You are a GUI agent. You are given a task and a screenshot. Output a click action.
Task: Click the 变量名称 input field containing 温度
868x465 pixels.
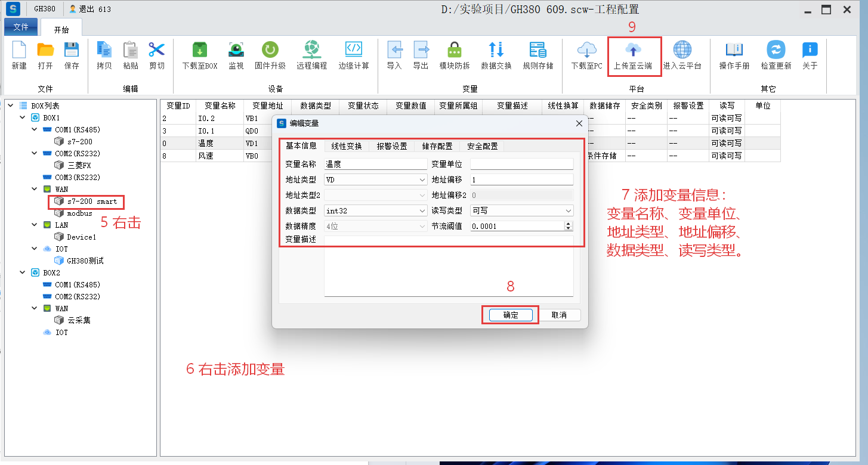click(375, 164)
